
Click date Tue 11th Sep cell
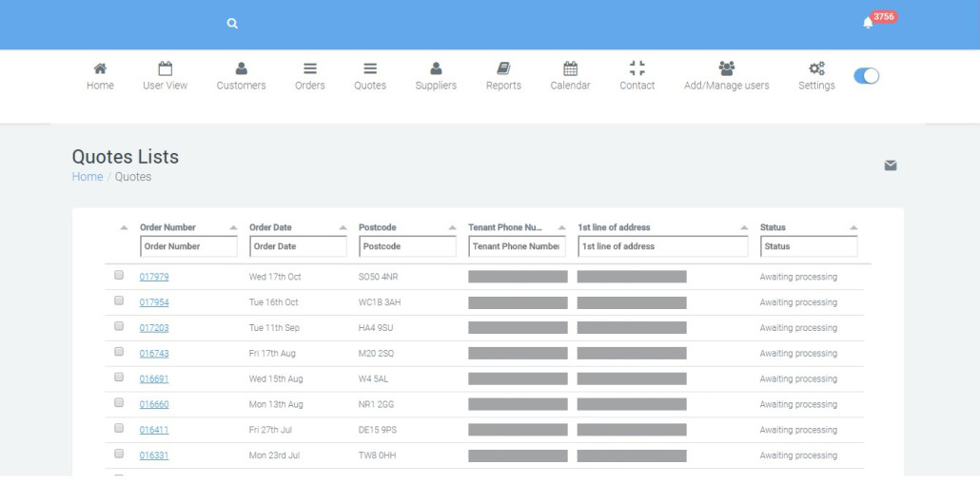(274, 328)
